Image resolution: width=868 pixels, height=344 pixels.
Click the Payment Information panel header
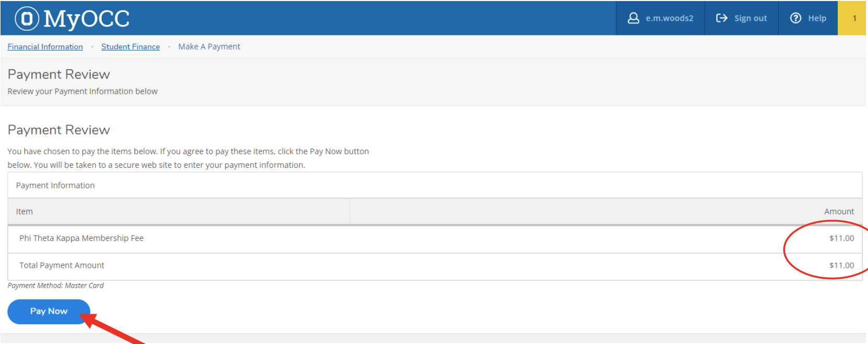55,186
